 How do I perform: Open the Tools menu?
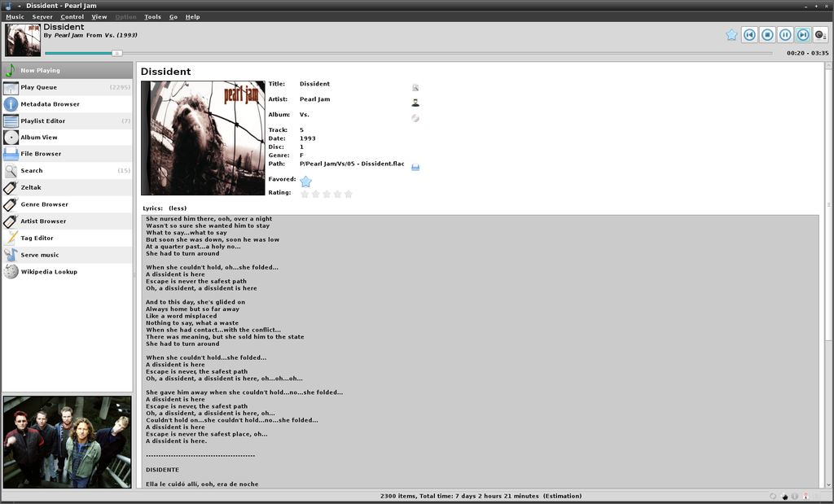[152, 17]
